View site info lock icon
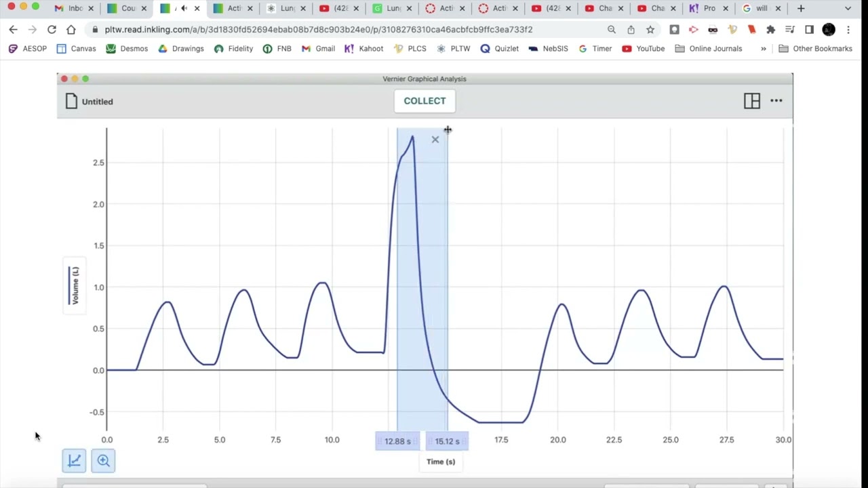868x488 pixels. pos(94,30)
